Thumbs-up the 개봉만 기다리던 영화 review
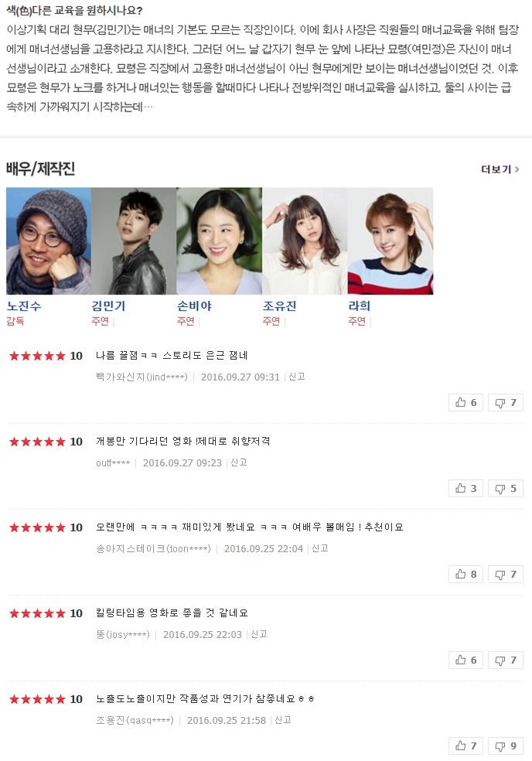This screenshot has height=761, width=532. click(x=466, y=488)
